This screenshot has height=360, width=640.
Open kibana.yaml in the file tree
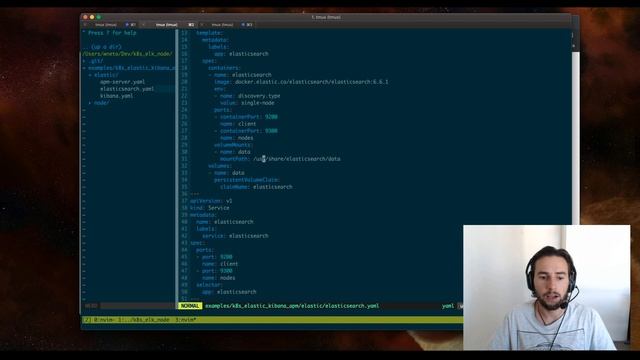pos(117,96)
